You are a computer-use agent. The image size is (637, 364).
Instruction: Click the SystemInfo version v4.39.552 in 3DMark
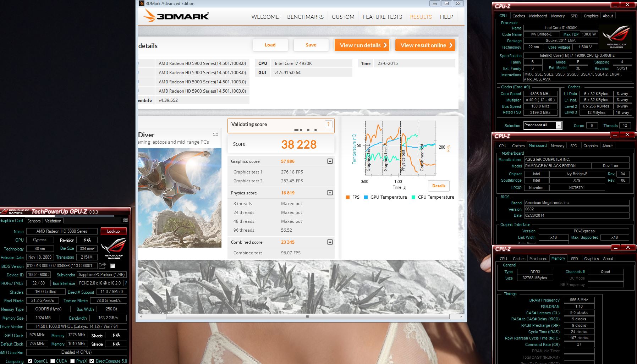tap(202, 100)
